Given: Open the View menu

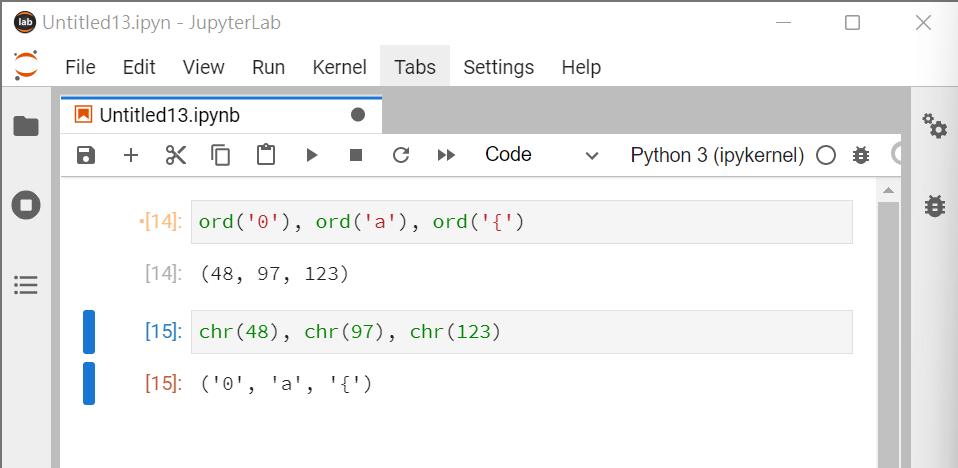Looking at the screenshot, I should 203,67.
